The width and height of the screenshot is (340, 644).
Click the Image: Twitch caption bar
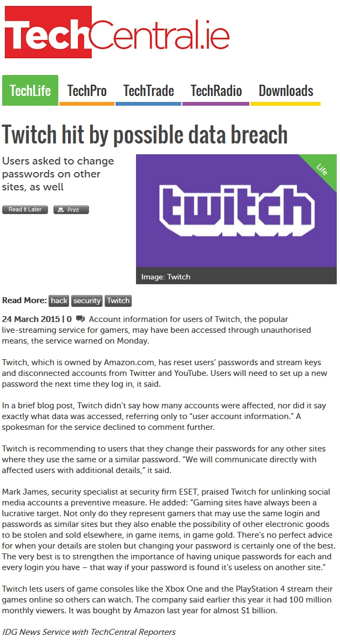(x=236, y=276)
